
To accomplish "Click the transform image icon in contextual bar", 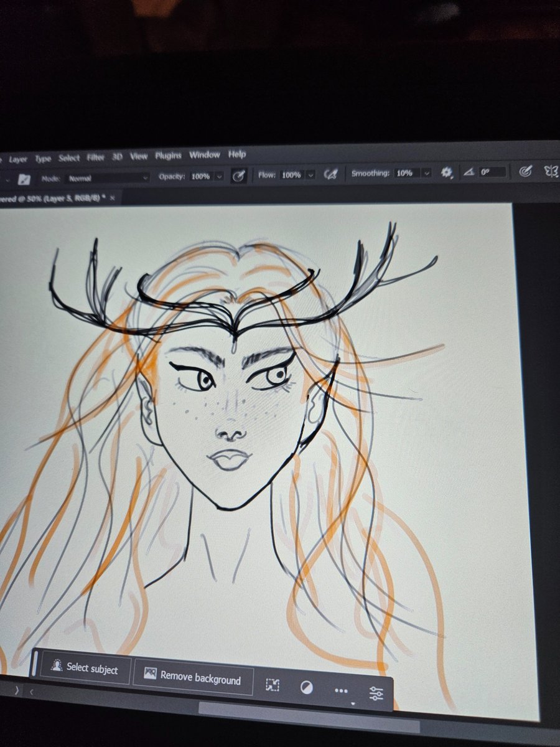I will click(273, 685).
